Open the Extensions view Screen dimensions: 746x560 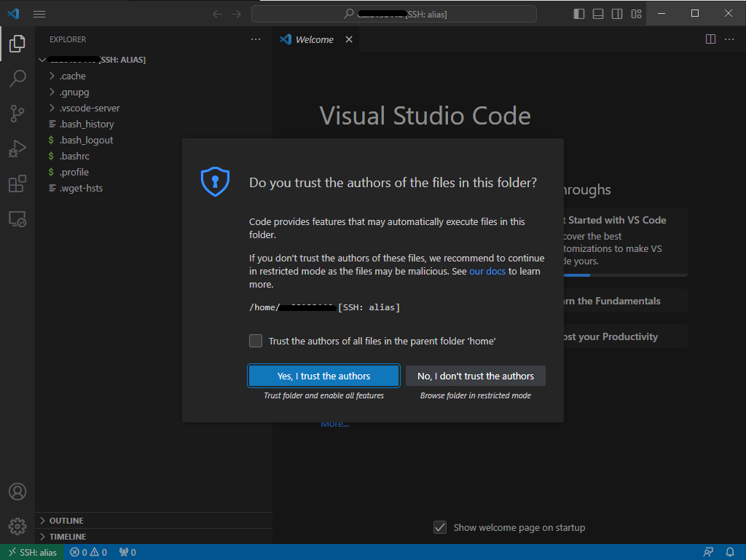click(17, 184)
